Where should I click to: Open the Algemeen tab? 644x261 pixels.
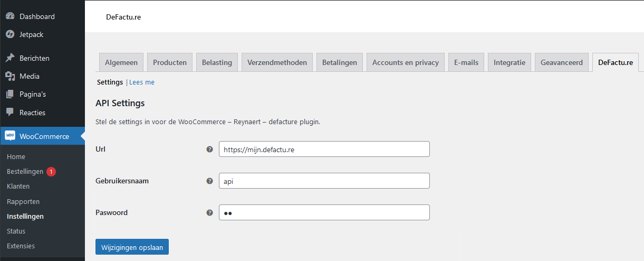click(x=121, y=62)
